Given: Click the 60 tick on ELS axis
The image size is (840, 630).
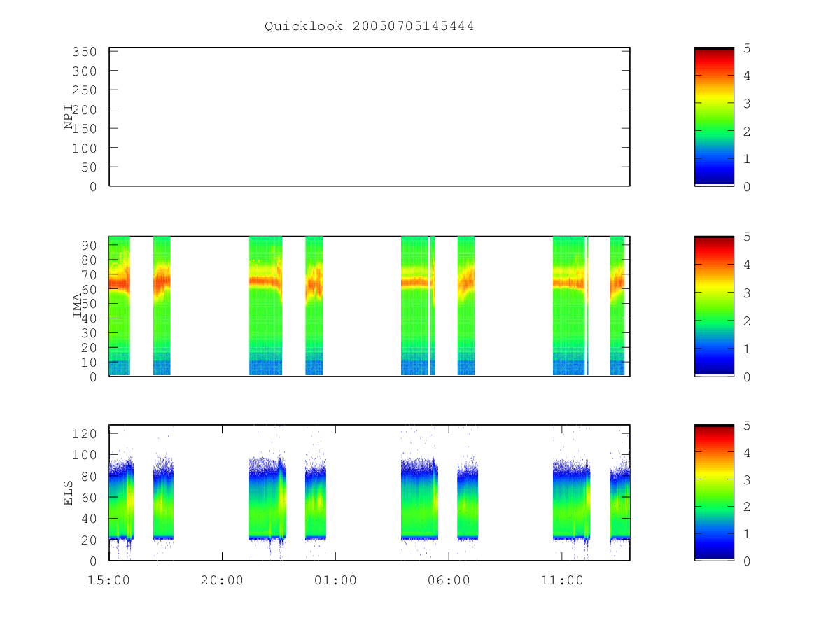Looking at the screenshot, I should (x=90, y=498).
